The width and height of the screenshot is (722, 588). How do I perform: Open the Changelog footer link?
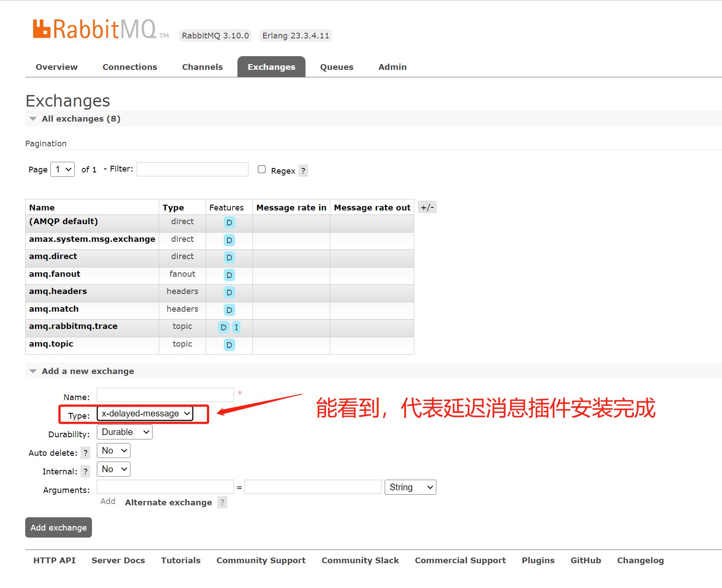coord(641,560)
